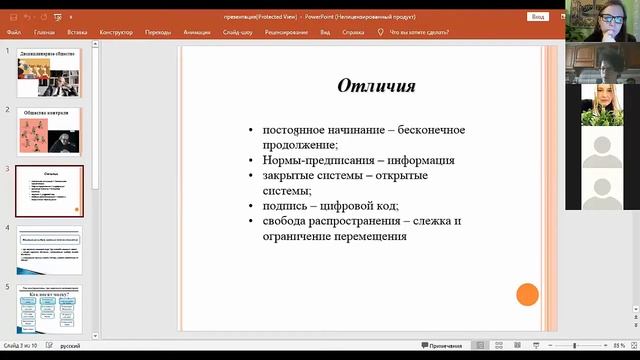Open the Переходы ribbon tab
640x360 pixels.
pyautogui.click(x=158, y=32)
